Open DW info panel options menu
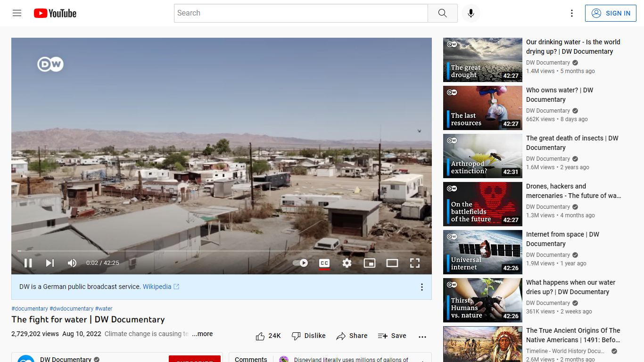 pos(422,287)
